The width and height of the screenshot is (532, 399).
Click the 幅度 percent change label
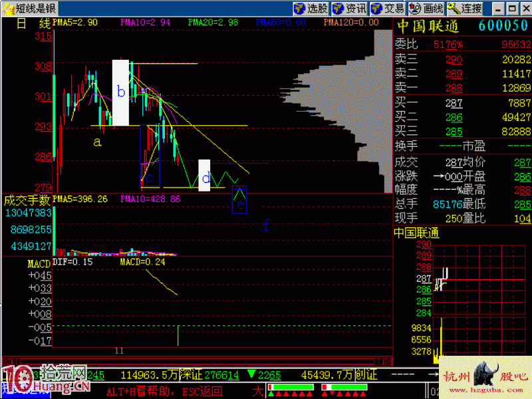(x=406, y=190)
